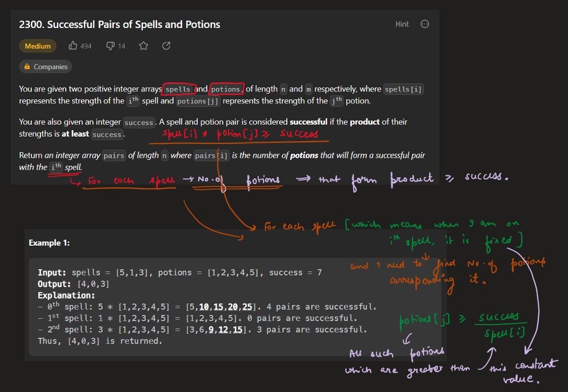This screenshot has height=392, width=568.
Task: Open the circular more options icon beside Hint
Action: (425, 24)
